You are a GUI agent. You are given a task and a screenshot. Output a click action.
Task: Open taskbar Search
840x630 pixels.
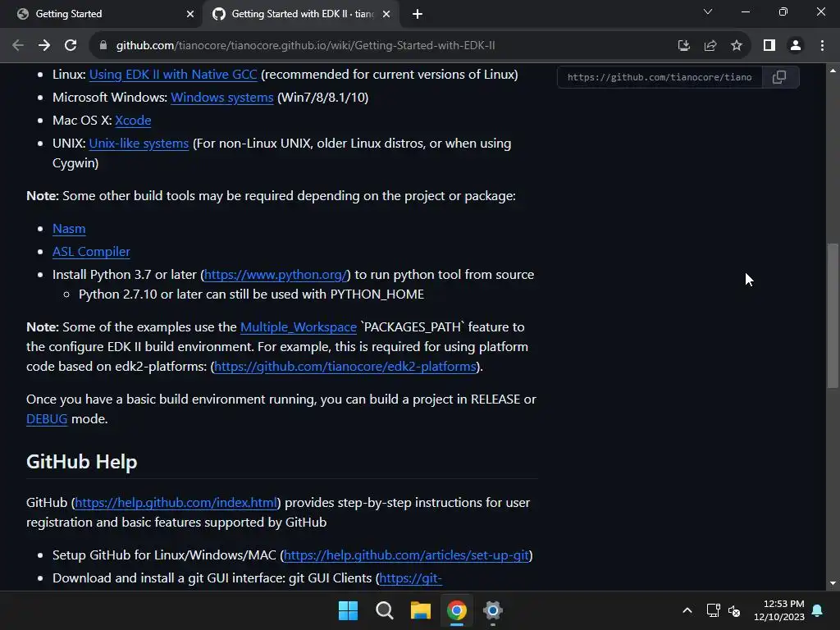(384, 610)
